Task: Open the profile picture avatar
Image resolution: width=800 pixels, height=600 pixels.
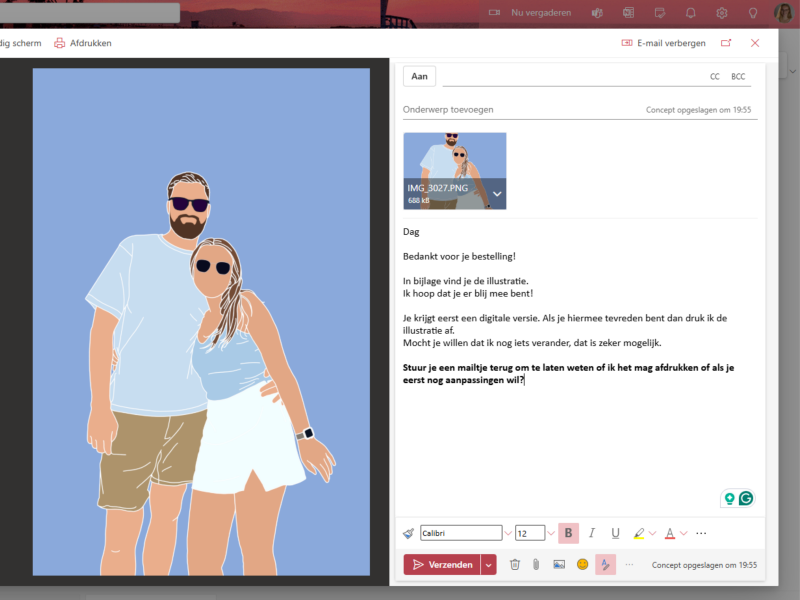Action: 784,13
